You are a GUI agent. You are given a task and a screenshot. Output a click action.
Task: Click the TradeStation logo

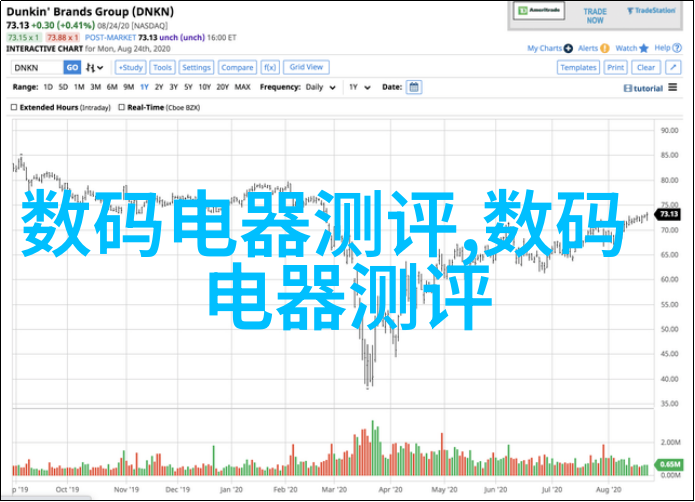(x=651, y=11)
